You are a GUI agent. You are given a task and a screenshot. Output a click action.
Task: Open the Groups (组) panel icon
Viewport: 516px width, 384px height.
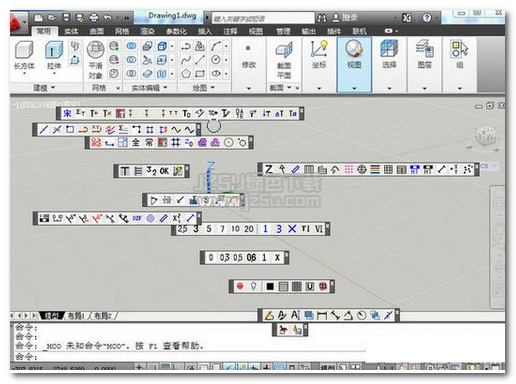[x=459, y=49]
